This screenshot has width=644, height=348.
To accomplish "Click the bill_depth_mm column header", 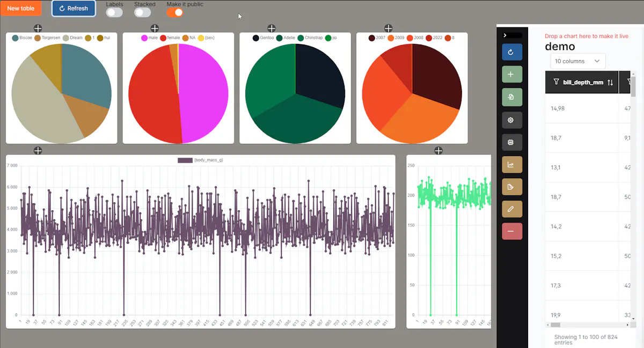I will tap(582, 82).
